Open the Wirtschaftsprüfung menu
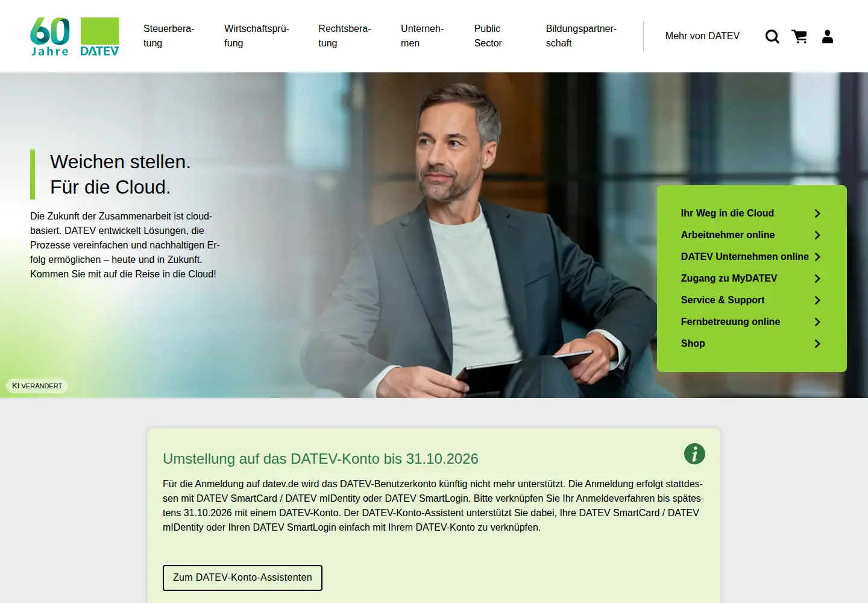The height and width of the screenshot is (603, 868). point(257,36)
